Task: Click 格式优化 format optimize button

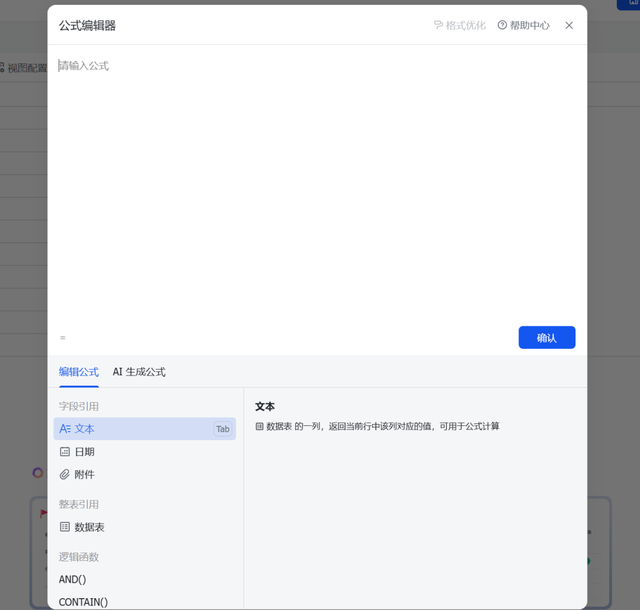Action: (x=460, y=25)
